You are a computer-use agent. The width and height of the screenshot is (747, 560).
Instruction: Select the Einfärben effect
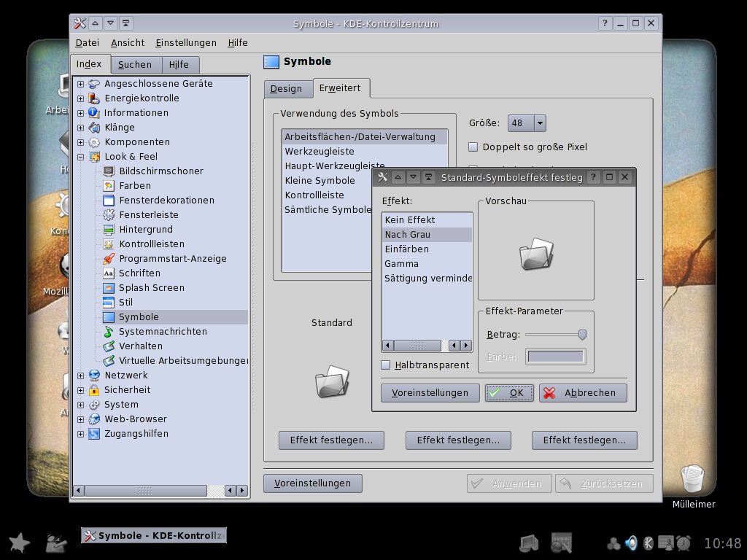tap(426, 249)
